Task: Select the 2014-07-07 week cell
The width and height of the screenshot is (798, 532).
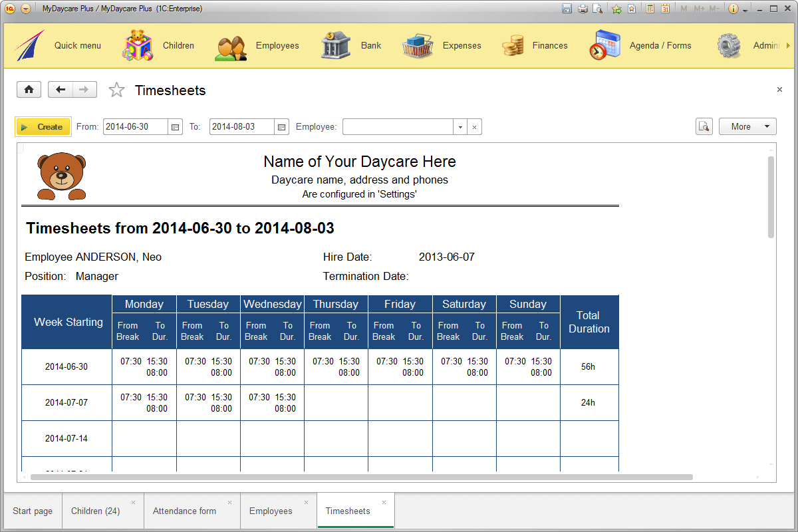Action: [x=66, y=402]
